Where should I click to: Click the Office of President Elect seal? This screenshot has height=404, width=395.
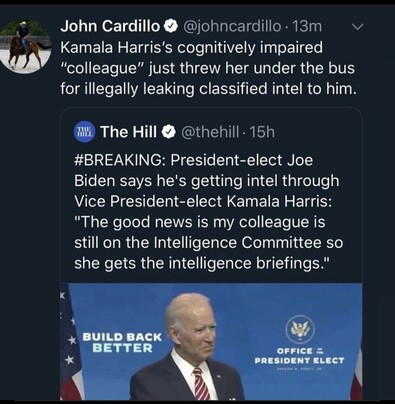tap(300, 329)
